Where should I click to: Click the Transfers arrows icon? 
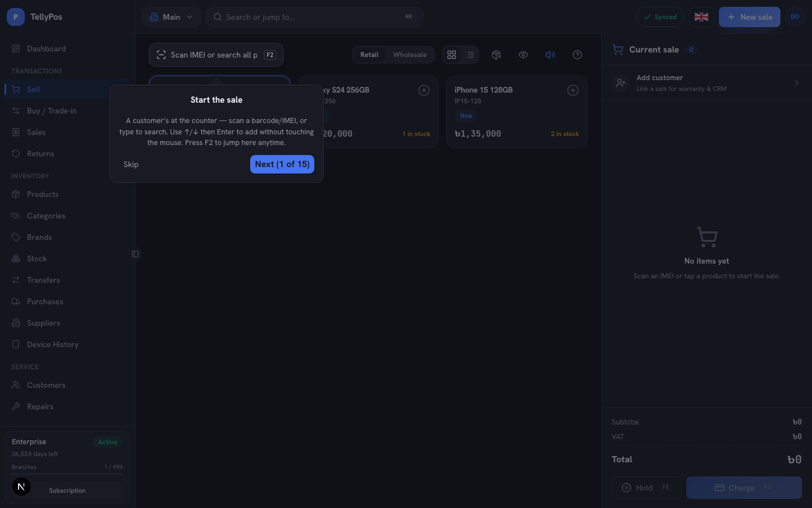click(16, 280)
